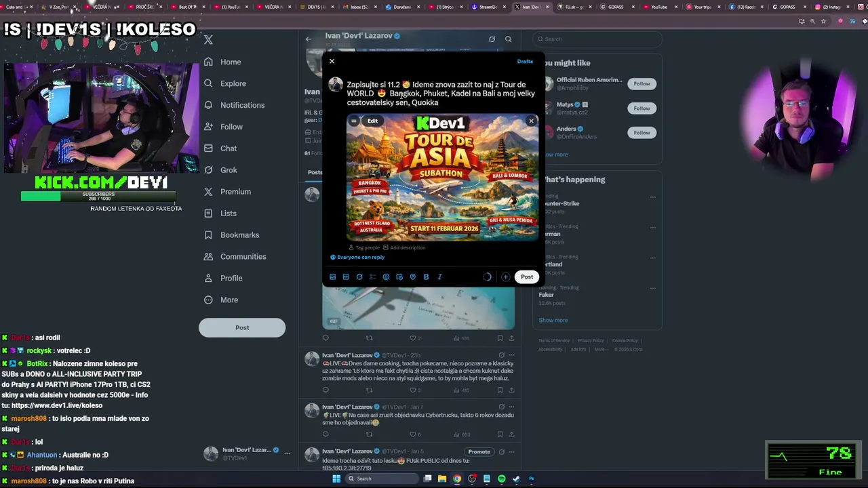Click Add description under the image

(x=404, y=247)
